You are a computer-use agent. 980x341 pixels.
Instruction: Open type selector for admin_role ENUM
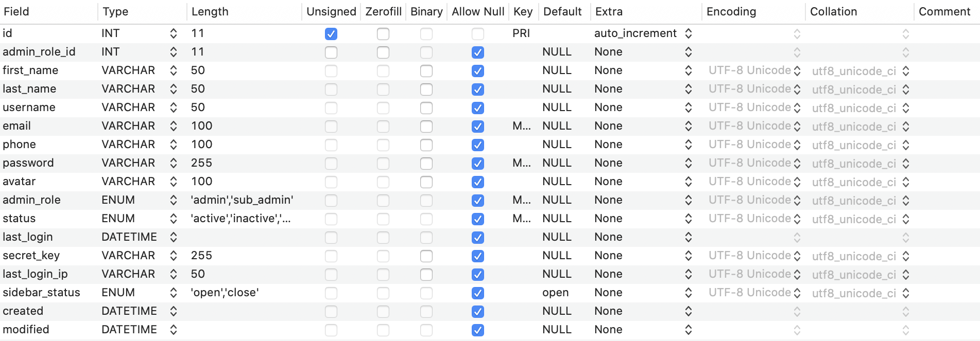coord(174,200)
